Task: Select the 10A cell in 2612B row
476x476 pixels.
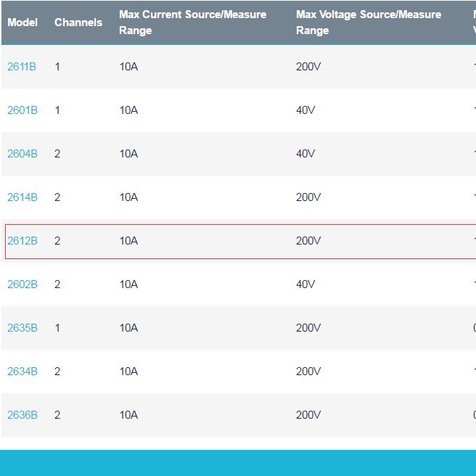Action: click(x=128, y=241)
